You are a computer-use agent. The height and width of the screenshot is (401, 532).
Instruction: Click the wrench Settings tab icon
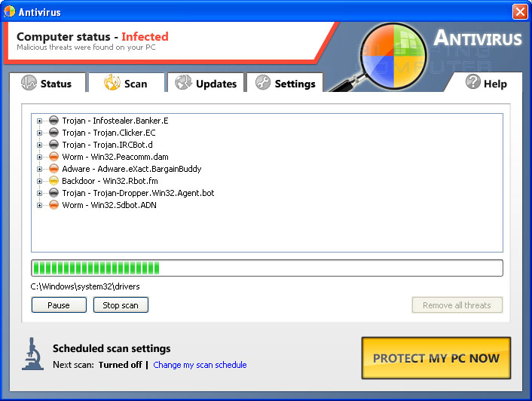click(263, 82)
